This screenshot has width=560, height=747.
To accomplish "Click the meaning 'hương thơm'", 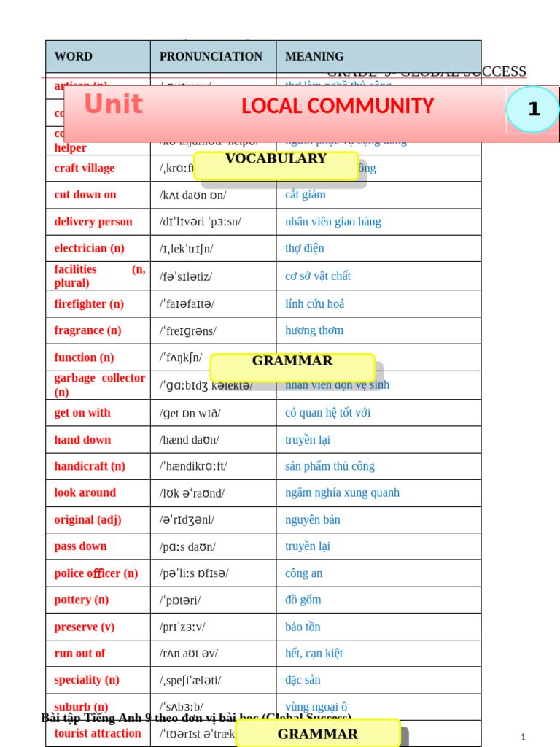I will 314,330.
